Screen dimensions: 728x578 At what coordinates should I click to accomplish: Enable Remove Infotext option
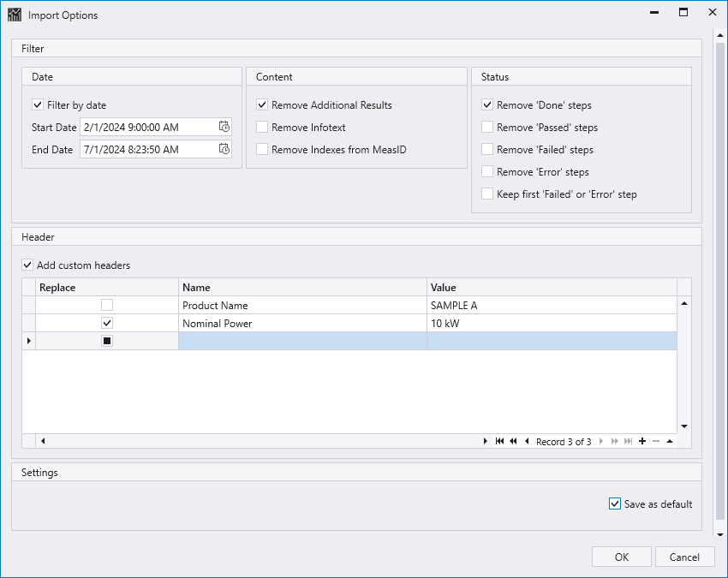click(x=262, y=127)
